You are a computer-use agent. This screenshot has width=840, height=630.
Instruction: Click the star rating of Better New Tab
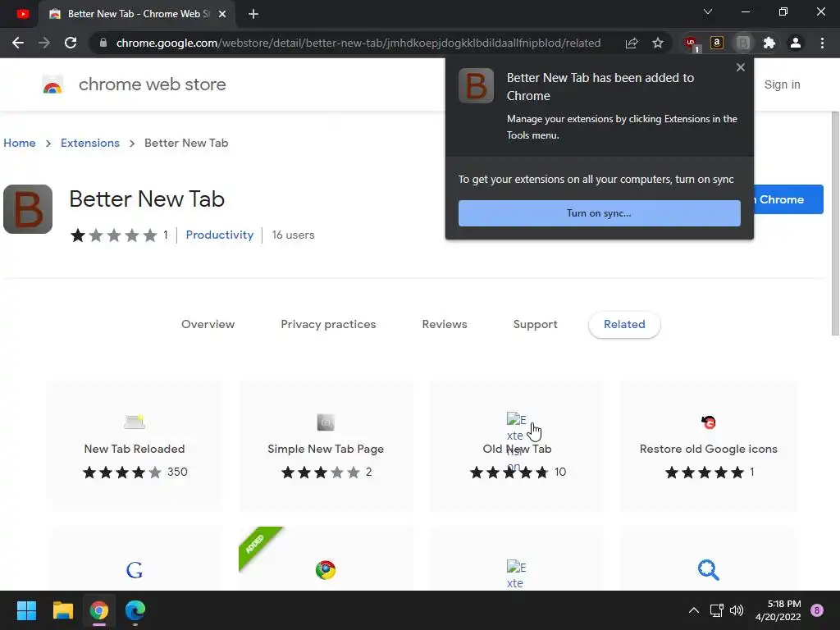pyautogui.click(x=113, y=235)
